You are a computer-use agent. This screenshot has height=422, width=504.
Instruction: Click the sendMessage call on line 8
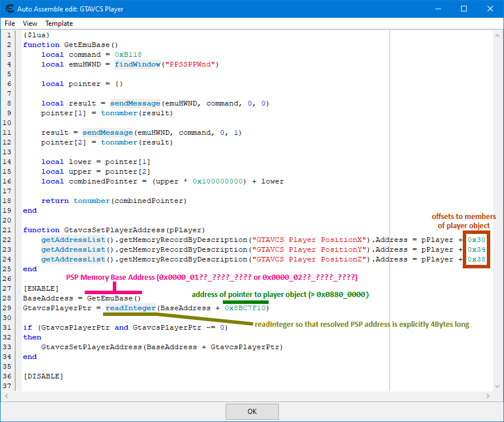(135, 103)
